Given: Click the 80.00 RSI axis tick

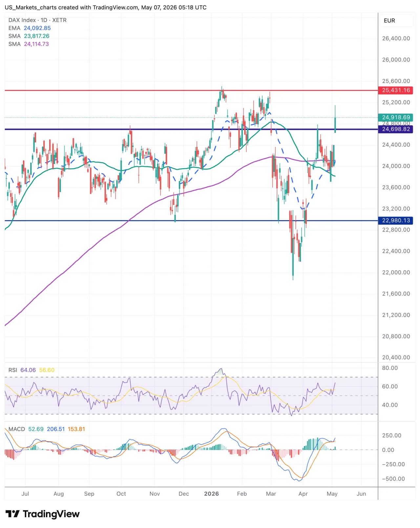Looking at the screenshot, I should 390,368.
